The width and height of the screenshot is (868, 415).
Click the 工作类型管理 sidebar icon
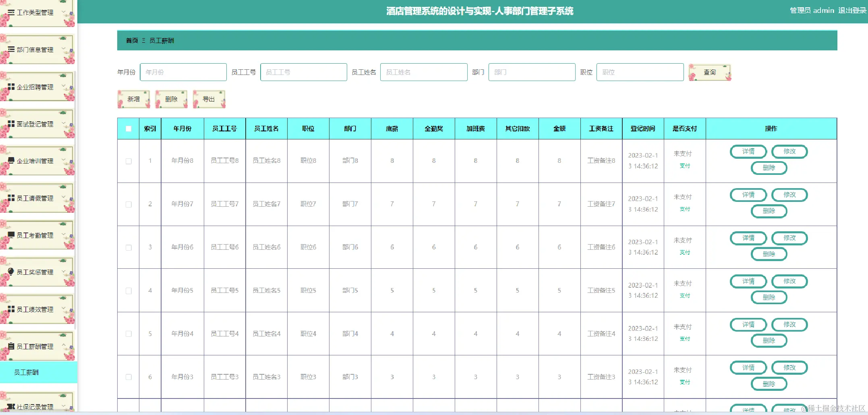point(11,12)
